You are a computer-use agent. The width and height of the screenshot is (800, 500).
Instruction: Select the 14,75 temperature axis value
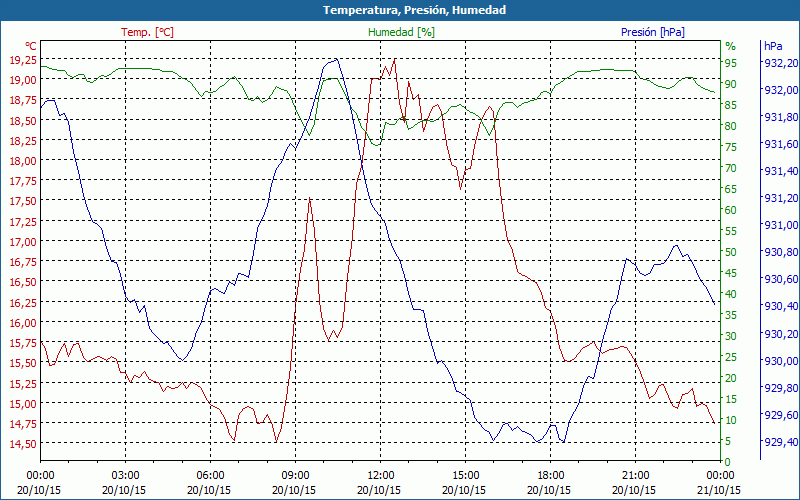click(x=23, y=423)
